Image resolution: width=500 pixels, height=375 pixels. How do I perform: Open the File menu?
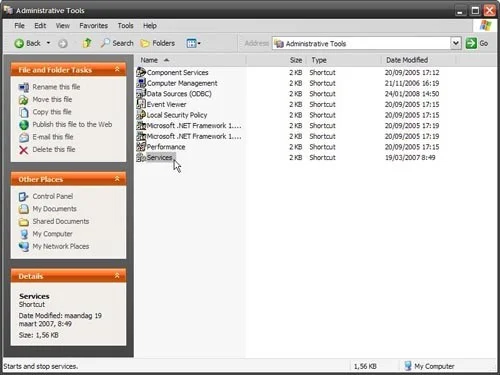click(19, 26)
